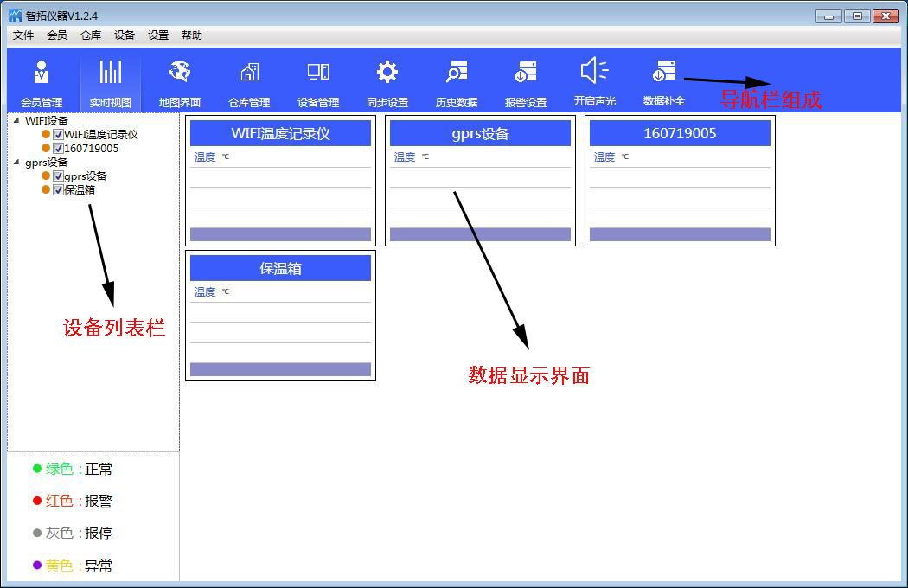Open the 帮助 menu
The image size is (908, 588).
pyautogui.click(x=192, y=35)
